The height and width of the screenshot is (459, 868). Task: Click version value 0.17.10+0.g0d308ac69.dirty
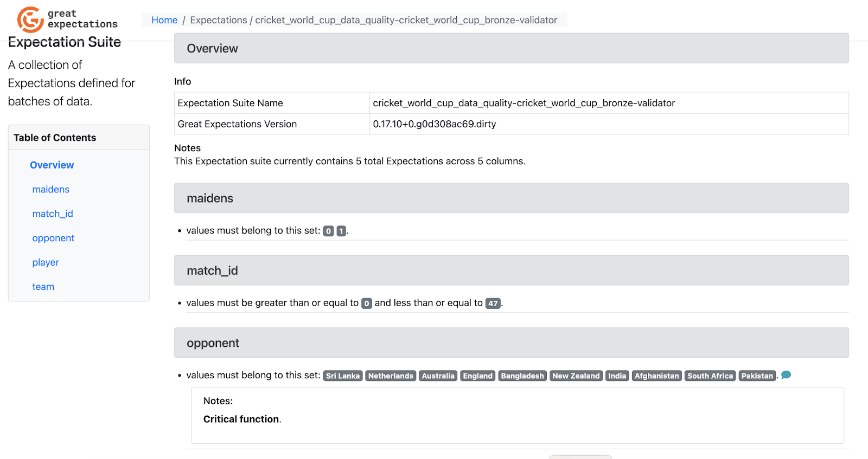click(435, 124)
